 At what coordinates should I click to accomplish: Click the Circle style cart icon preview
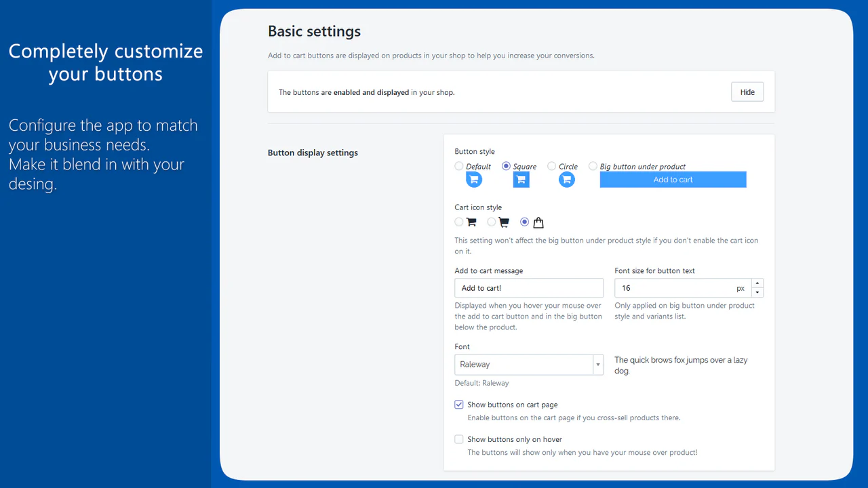tap(567, 180)
